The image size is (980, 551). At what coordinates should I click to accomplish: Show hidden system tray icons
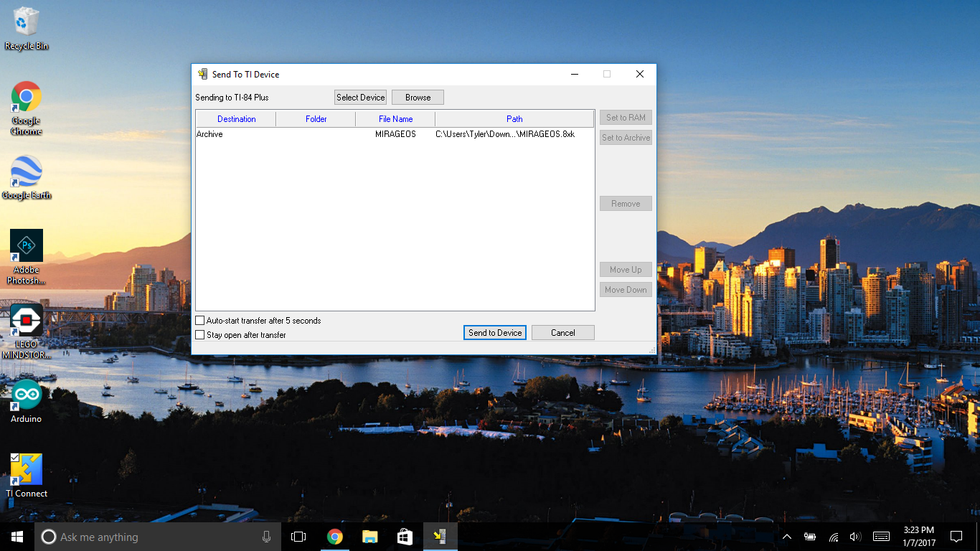787,537
